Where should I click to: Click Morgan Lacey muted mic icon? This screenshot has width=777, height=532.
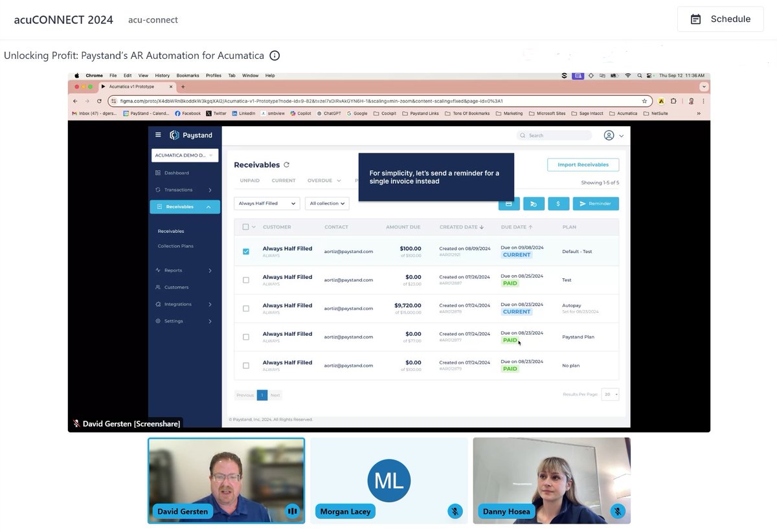(x=455, y=511)
